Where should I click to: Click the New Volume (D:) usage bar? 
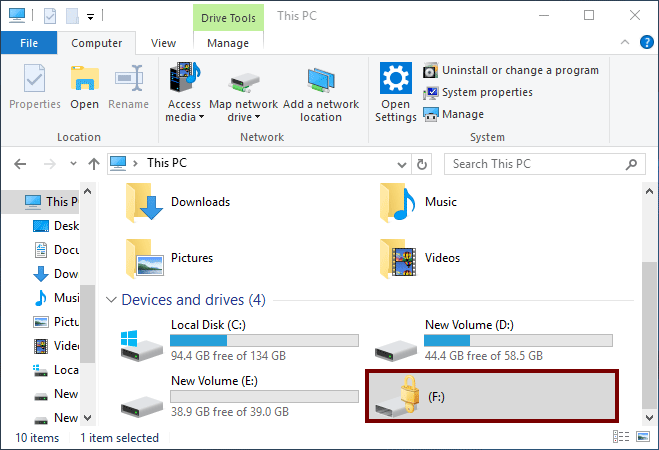518,340
